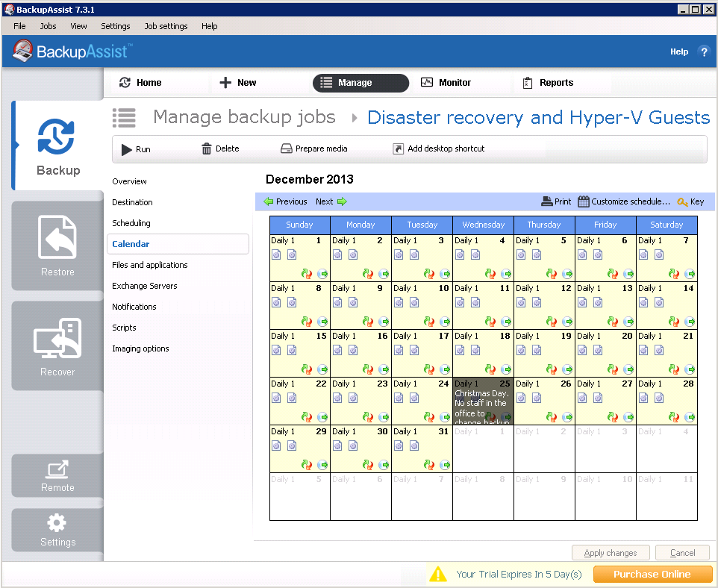Open the Settings menu in the menu bar
The height and width of the screenshot is (588, 718).
click(x=116, y=26)
